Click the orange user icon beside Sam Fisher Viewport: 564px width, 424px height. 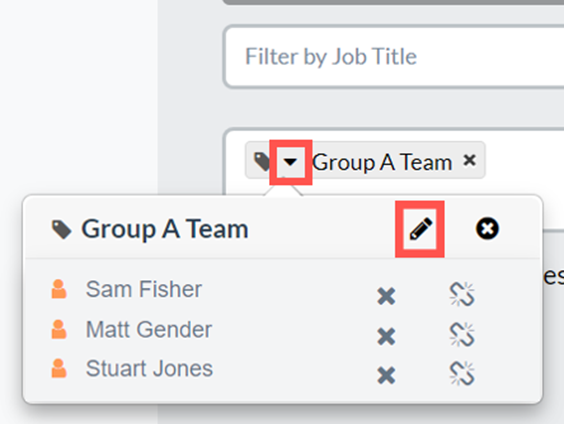pyautogui.click(x=59, y=289)
